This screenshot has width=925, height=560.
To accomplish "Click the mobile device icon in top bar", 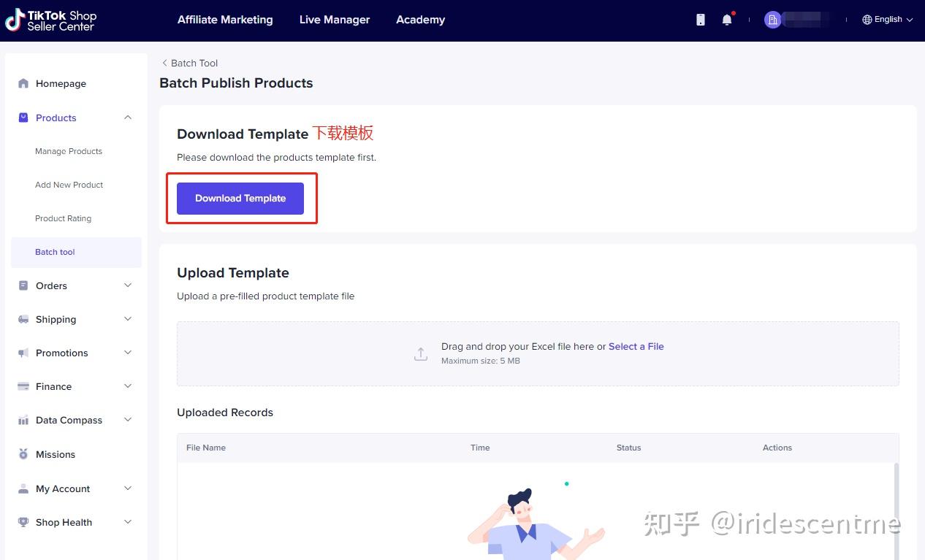I will (699, 20).
